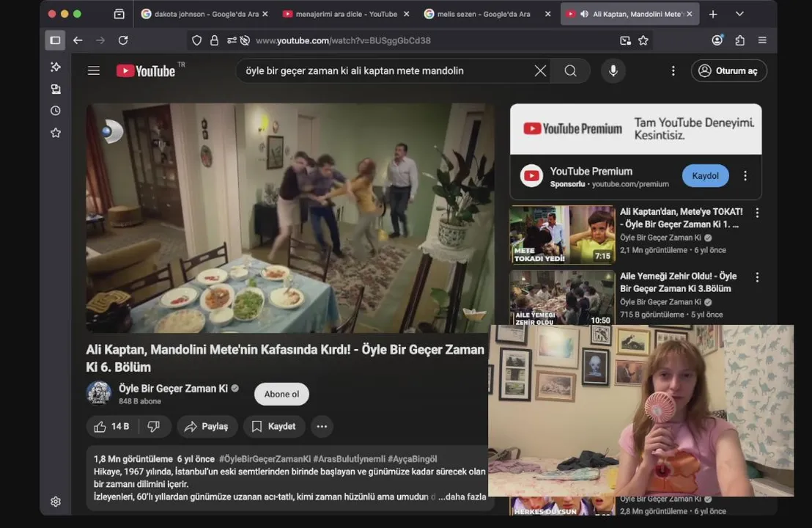Subscribe with the Abone ol button
Screen dimensions: 812x528
click(281, 394)
